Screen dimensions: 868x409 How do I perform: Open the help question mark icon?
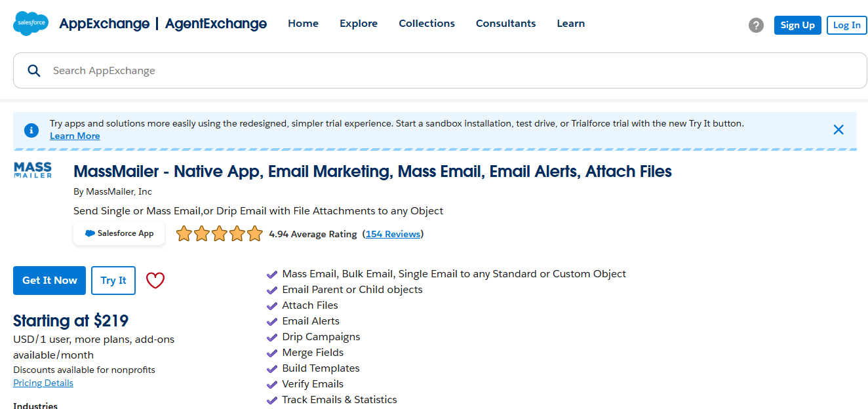coord(756,25)
